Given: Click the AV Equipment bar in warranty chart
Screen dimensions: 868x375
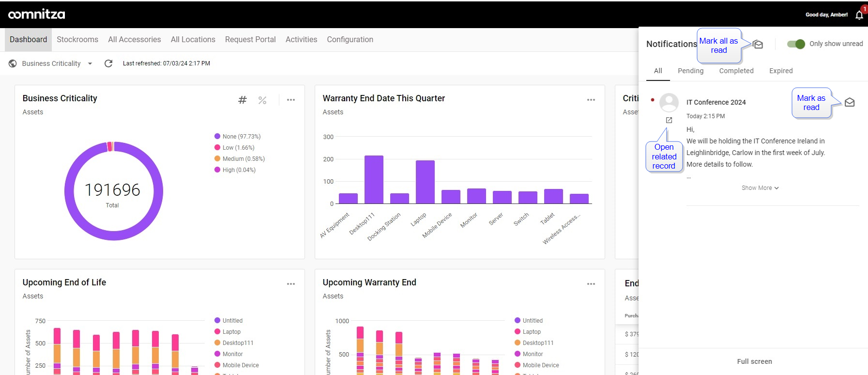Looking at the screenshot, I should (x=348, y=199).
